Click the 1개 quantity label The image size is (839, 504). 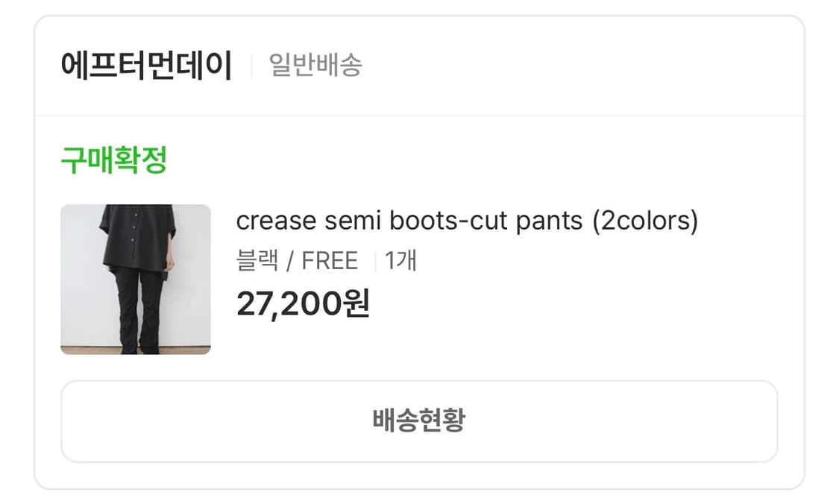pos(400,260)
